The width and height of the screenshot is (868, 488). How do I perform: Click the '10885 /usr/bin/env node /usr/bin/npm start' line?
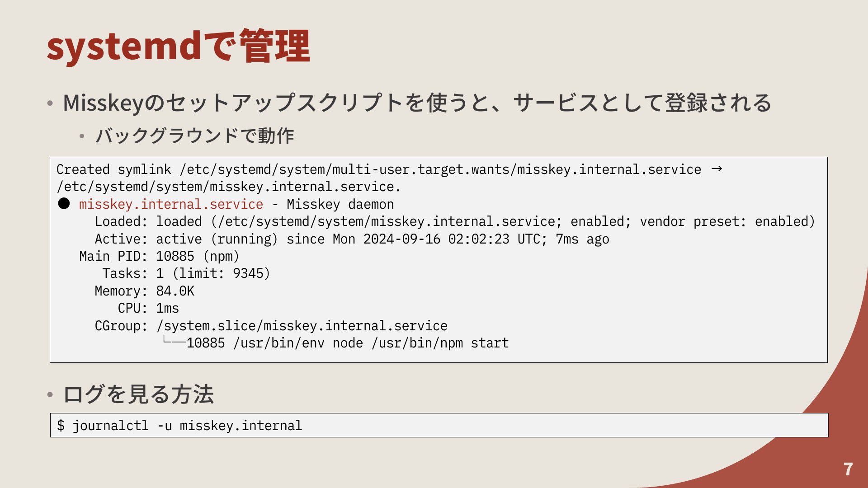pos(335,343)
